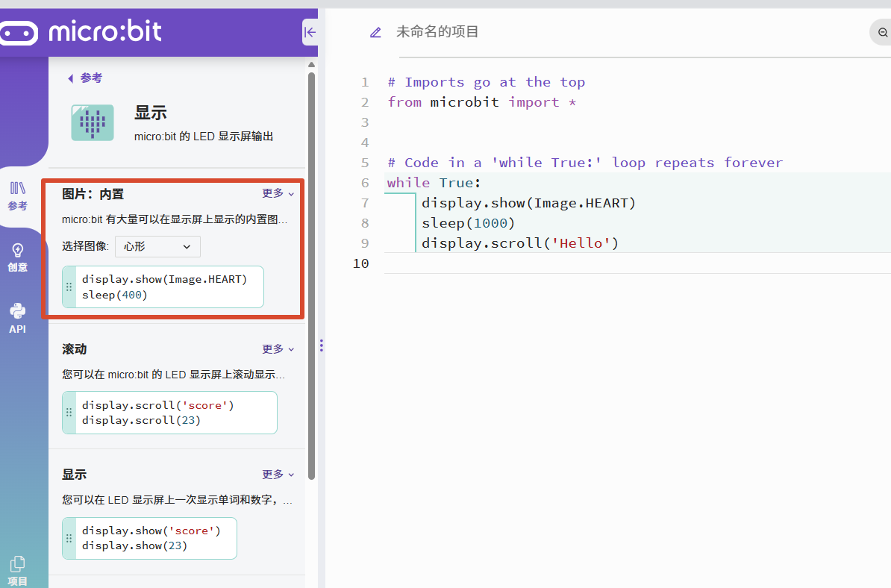Click the 'while True:' loop comment line
This screenshot has width=891, height=588.
[x=585, y=163]
